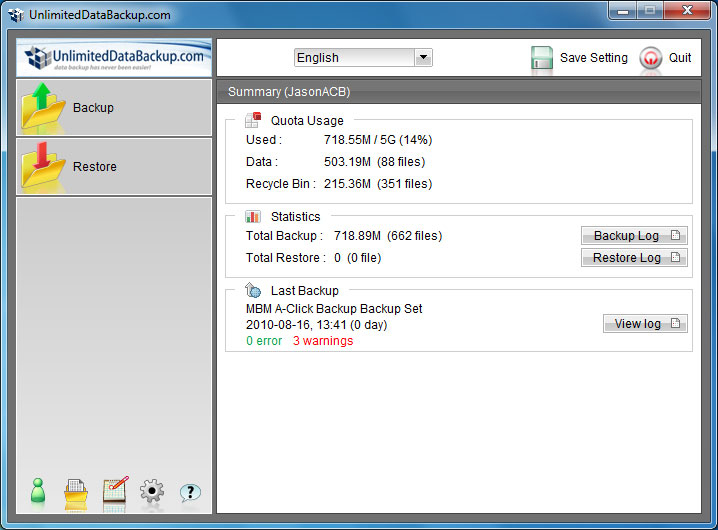Image resolution: width=718 pixels, height=530 pixels.
Task: Click '718.55M / 5G (14%)' used value
Action: [x=378, y=140]
